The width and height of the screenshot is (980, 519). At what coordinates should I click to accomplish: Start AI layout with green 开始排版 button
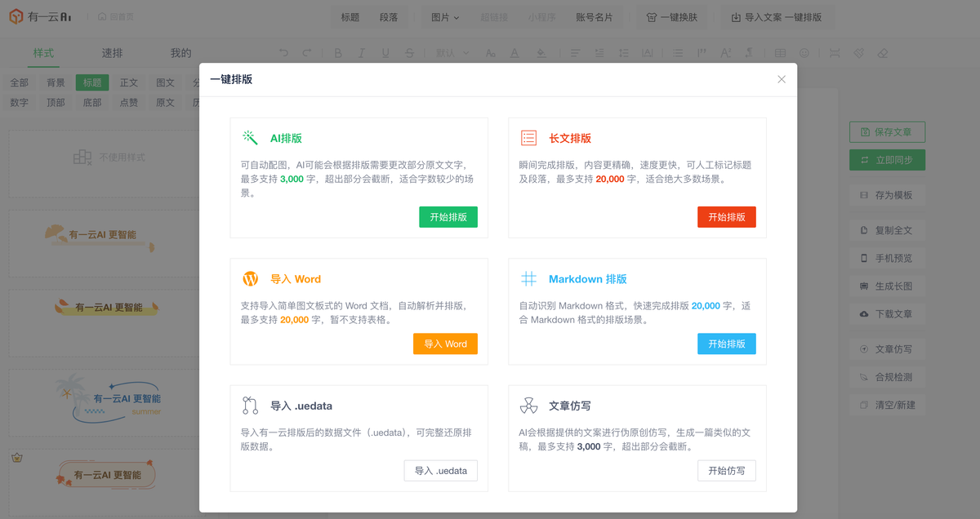[x=448, y=217]
